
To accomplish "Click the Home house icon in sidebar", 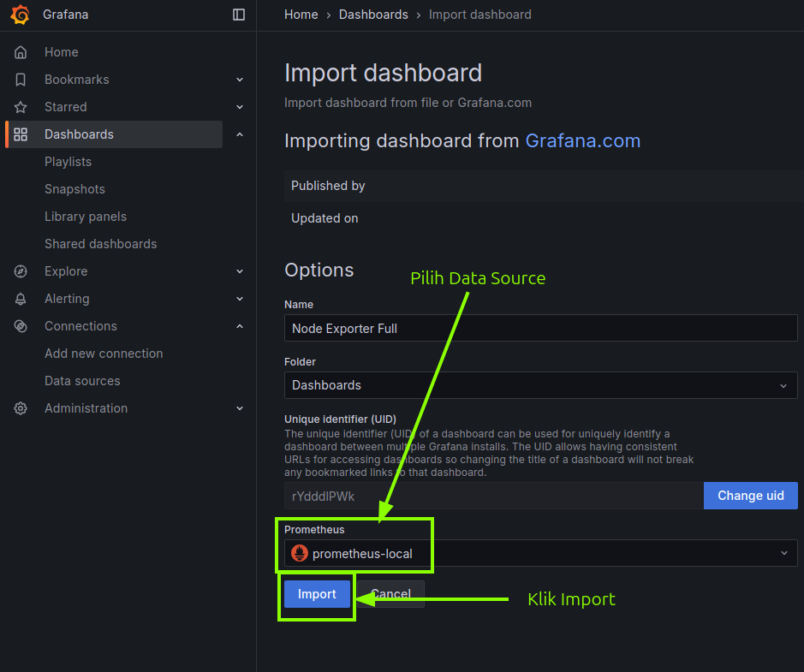I will (21, 52).
